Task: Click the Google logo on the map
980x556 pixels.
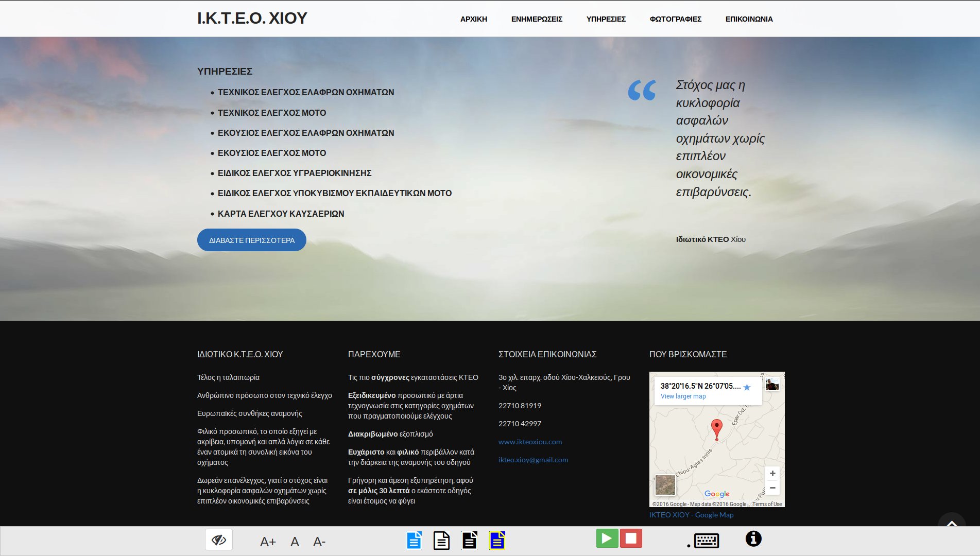Action: [717, 494]
